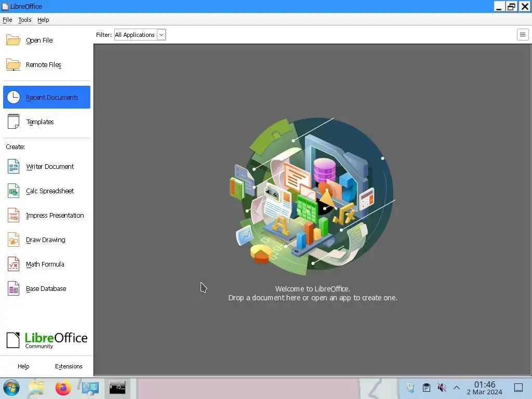Open the Tools menu

coord(25,20)
